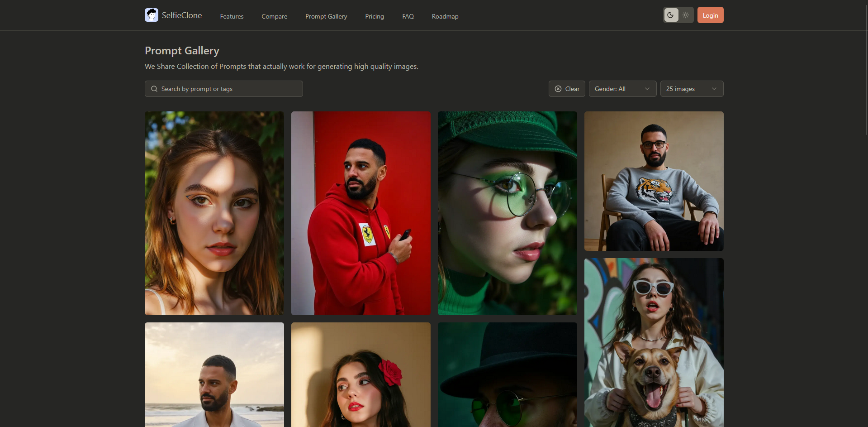View the Roadmap page
The height and width of the screenshot is (427, 868).
click(x=445, y=16)
